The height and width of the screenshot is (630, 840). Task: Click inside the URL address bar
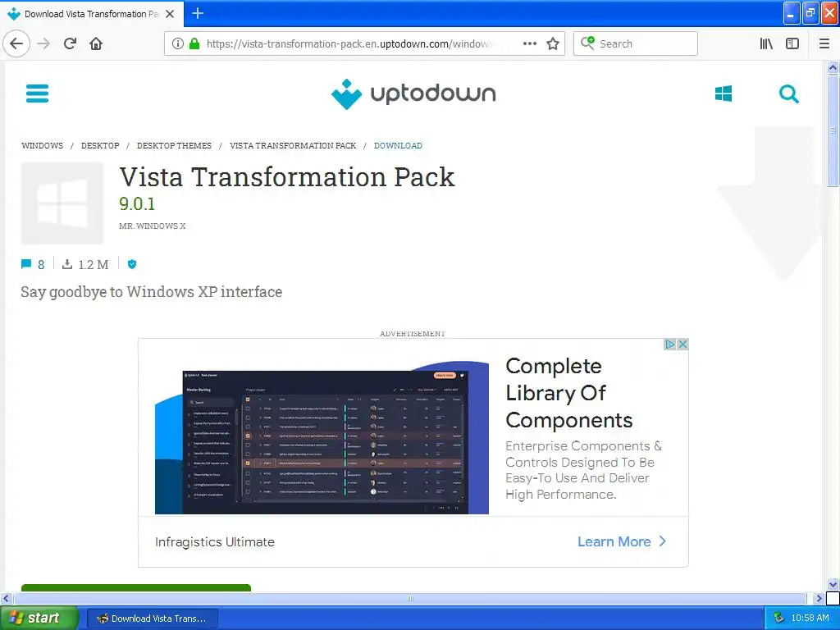point(348,43)
